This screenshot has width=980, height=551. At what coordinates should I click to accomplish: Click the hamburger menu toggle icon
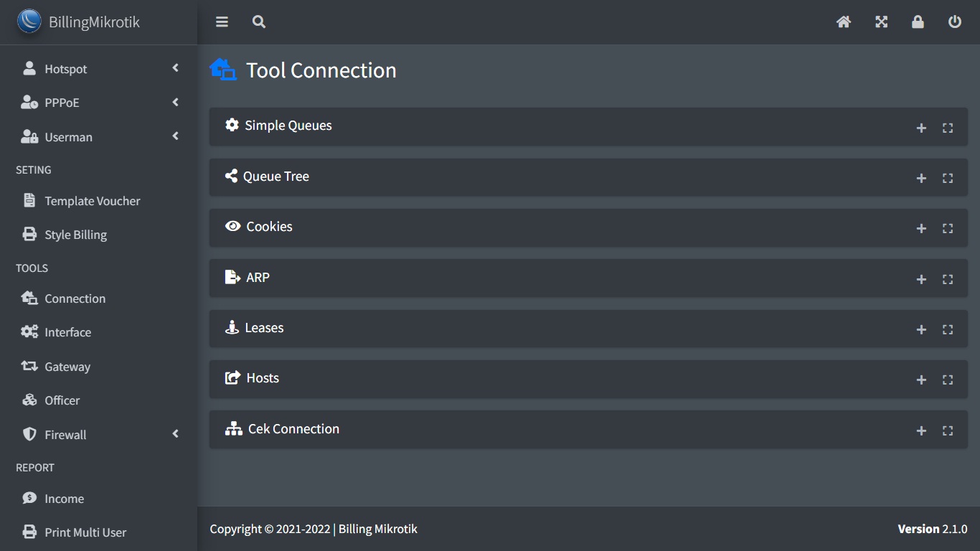pyautogui.click(x=222, y=22)
